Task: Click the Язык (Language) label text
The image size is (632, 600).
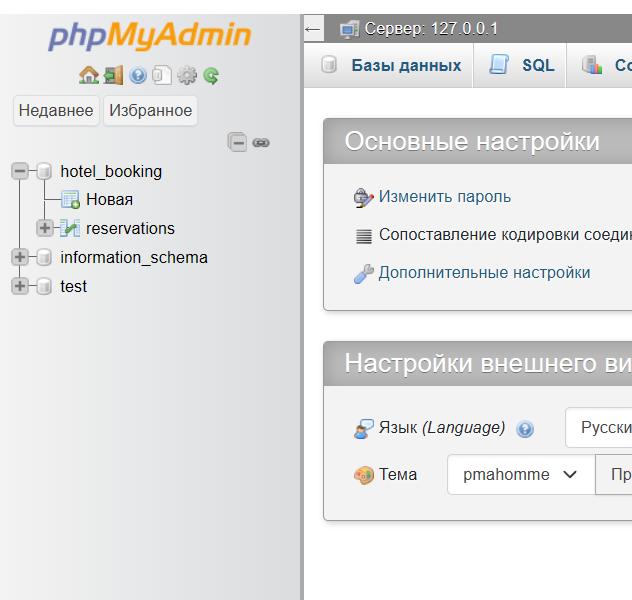Action: pyautogui.click(x=442, y=428)
